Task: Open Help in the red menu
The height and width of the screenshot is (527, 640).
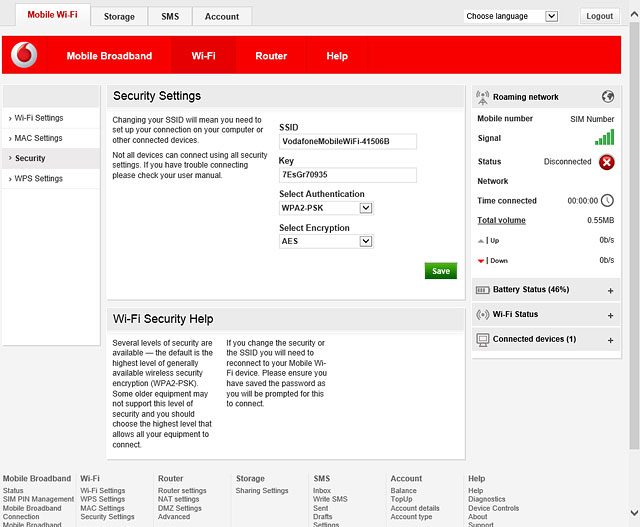Action: pos(337,56)
